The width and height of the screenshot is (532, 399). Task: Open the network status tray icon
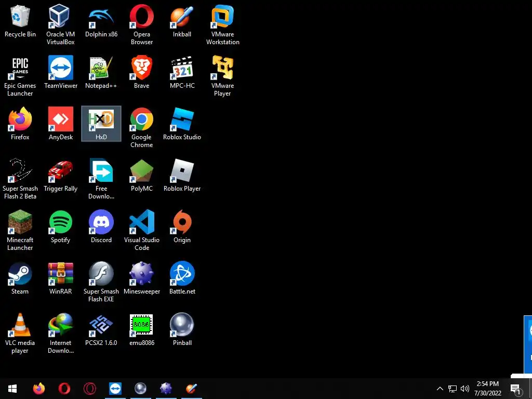click(x=453, y=389)
